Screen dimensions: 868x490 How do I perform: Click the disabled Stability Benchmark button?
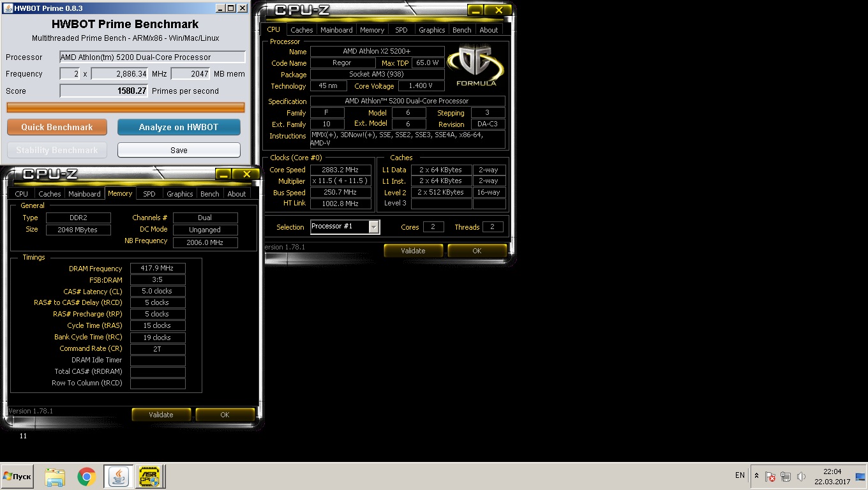coord(57,150)
